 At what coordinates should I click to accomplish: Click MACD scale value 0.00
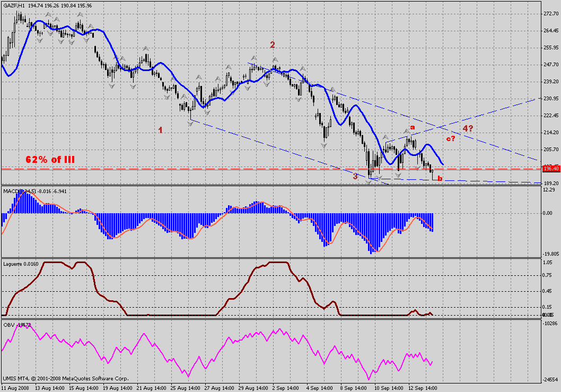point(547,213)
